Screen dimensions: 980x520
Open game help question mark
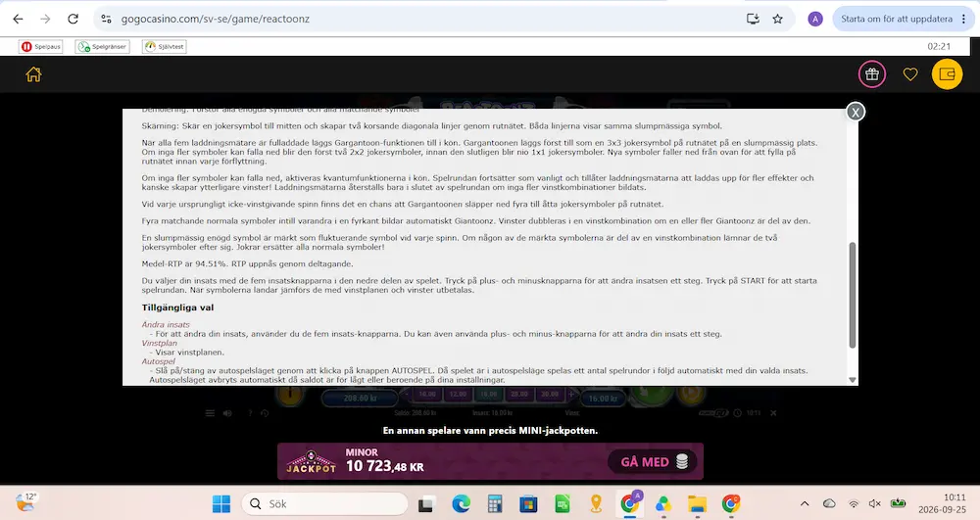pos(250,413)
